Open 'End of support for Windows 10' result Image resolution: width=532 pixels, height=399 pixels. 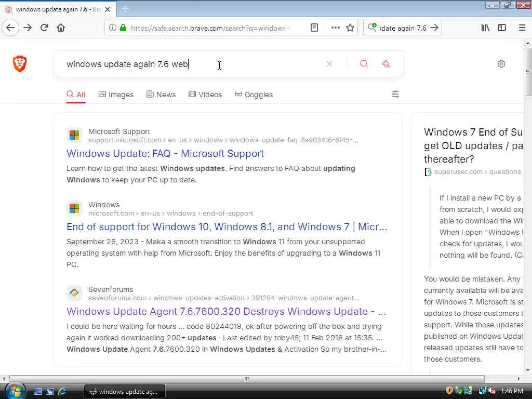tap(227, 227)
